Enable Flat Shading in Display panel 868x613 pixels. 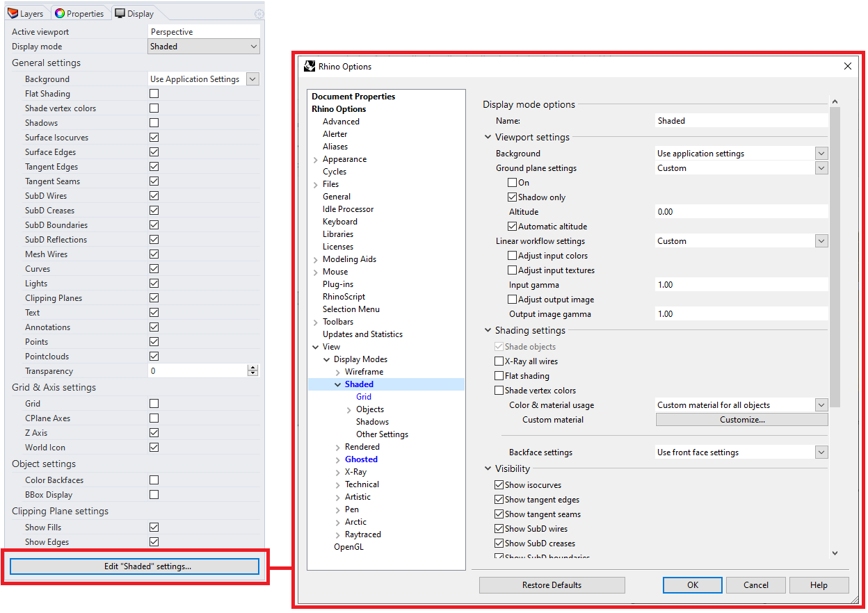pos(154,94)
